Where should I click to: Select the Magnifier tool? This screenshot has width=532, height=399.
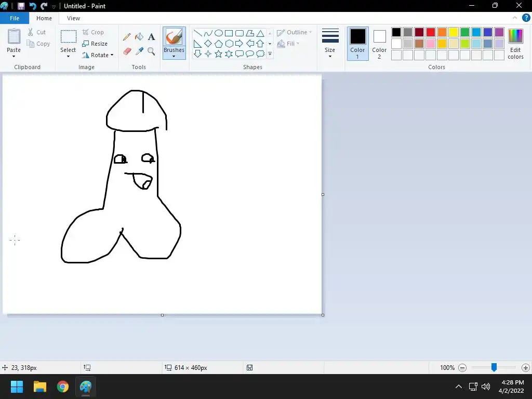(x=151, y=51)
